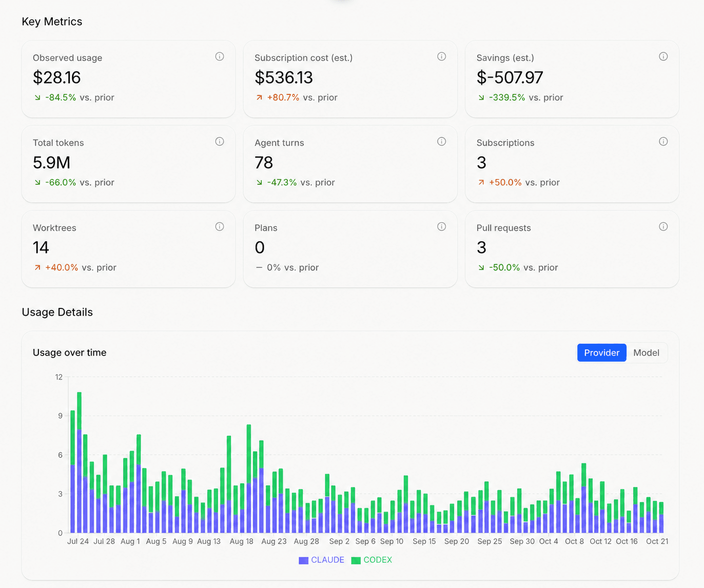Click the Aug 18 axis label
This screenshot has width=704, height=588.
click(x=242, y=541)
